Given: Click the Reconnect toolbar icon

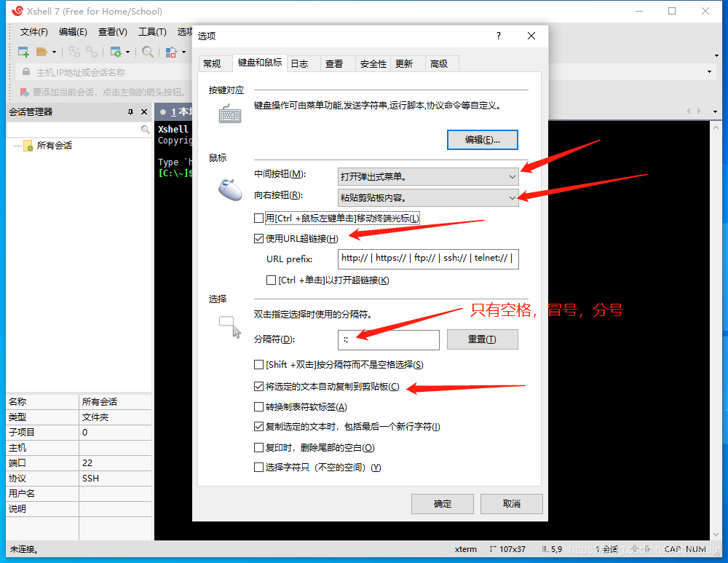Looking at the screenshot, I should click(74, 52).
